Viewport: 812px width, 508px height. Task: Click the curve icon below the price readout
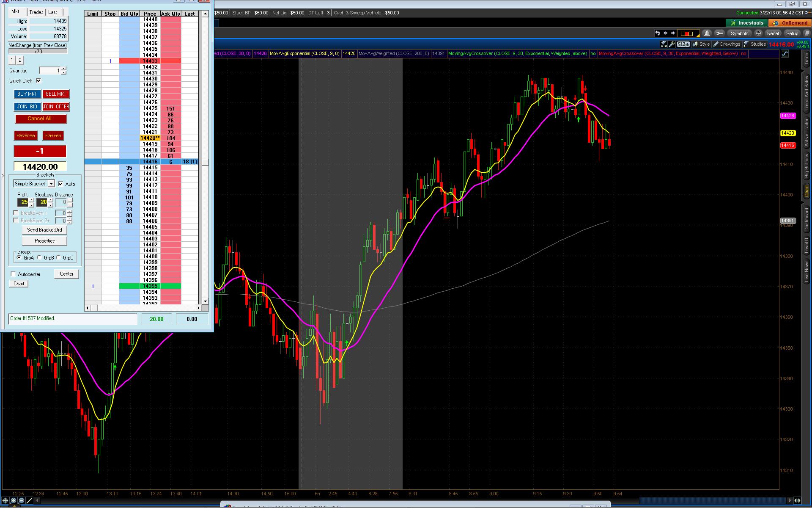click(785, 54)
